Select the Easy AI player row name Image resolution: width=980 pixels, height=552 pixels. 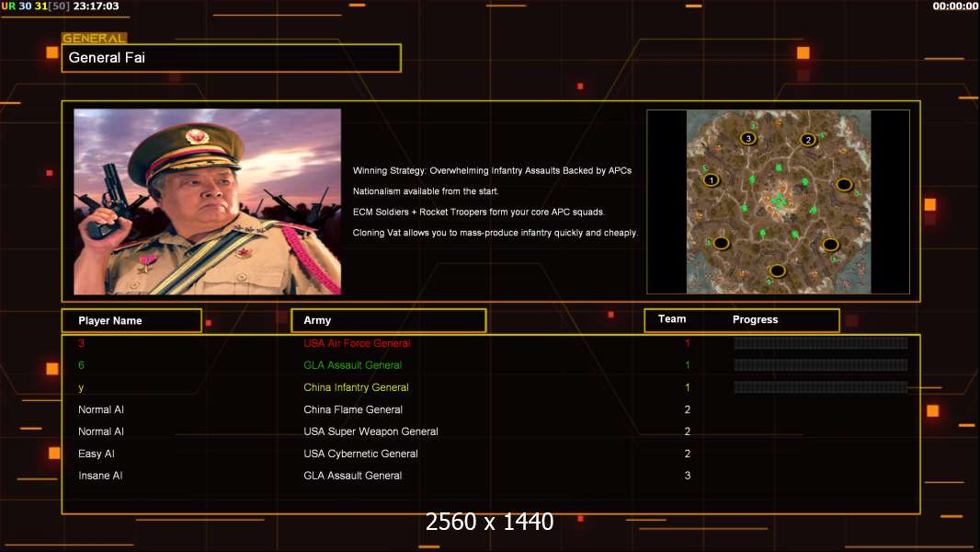[97, 454]
